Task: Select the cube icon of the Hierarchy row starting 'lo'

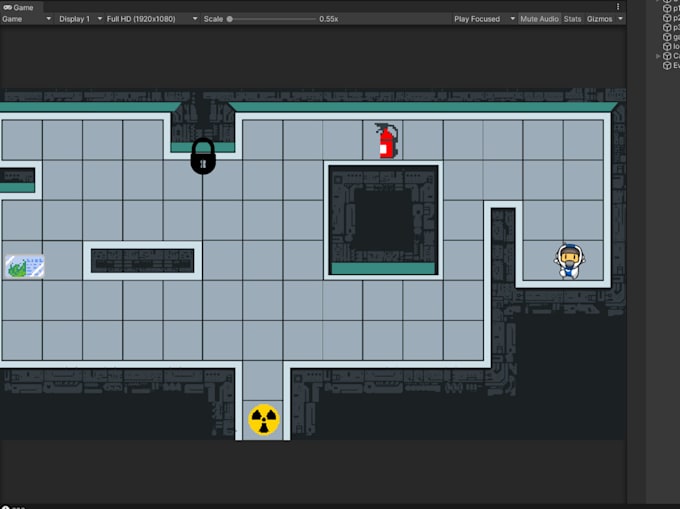Action: [667, 46]
